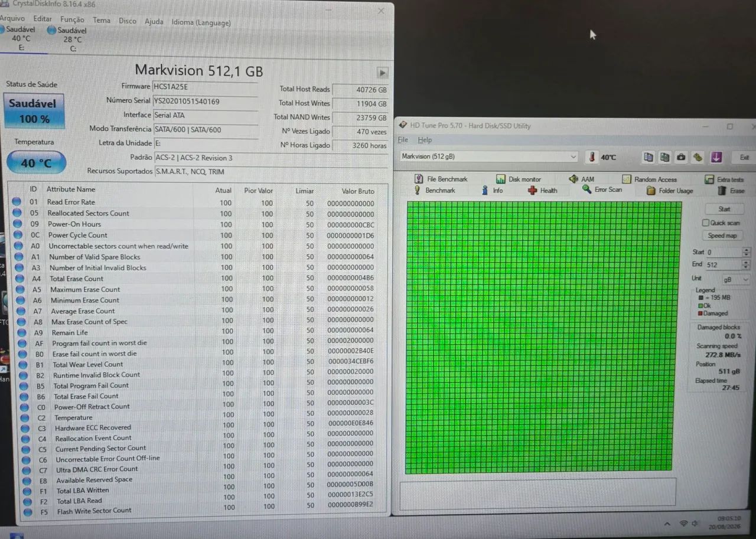
Task: Switch to the Benchmark tab
Action: (x=434, y=190)
